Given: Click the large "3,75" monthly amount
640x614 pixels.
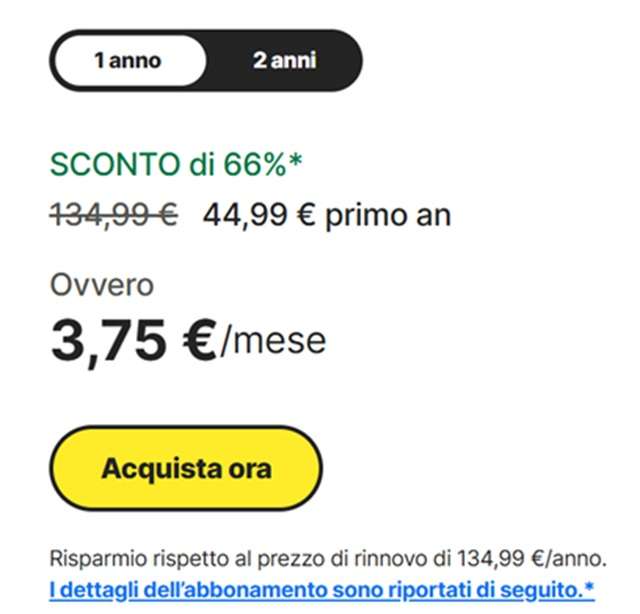Looking at the screenshot, I should (x=109, y=341).
